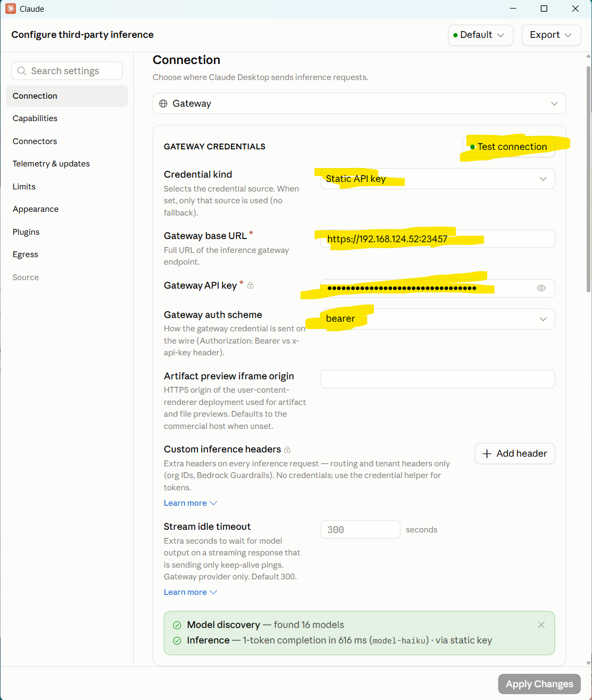The width and height of the screenshot is (592, 700).
Task: Click the vertical scrollbar of settings pane
Action: pyautogui.click(x=588, y=179)
